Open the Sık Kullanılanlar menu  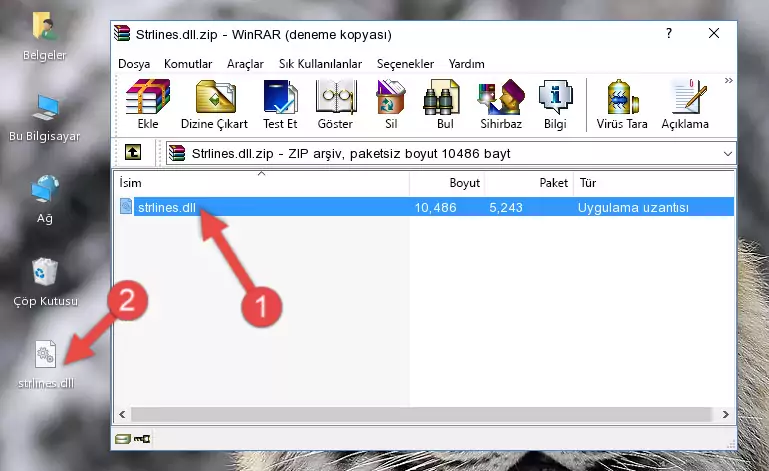click(x=320, y=64)
